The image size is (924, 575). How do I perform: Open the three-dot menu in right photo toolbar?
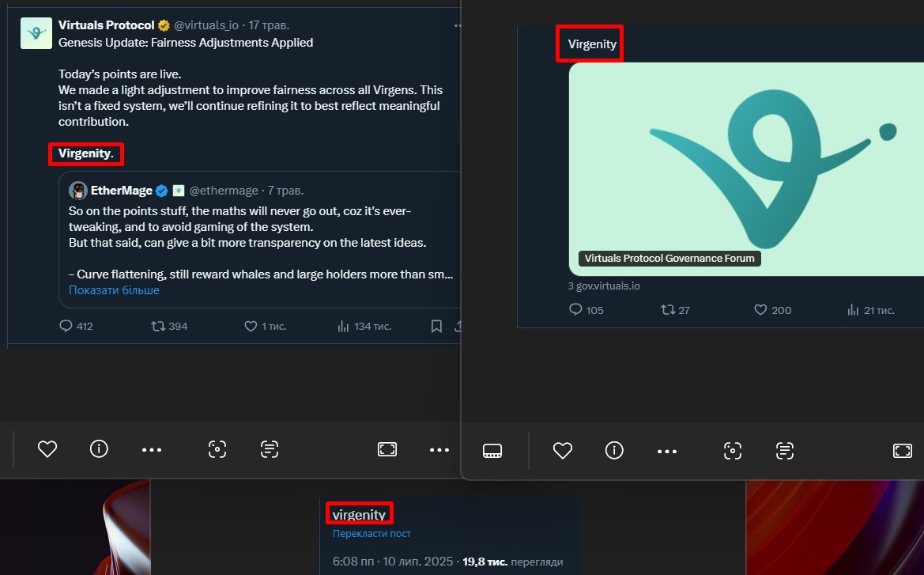click(666, 451)
